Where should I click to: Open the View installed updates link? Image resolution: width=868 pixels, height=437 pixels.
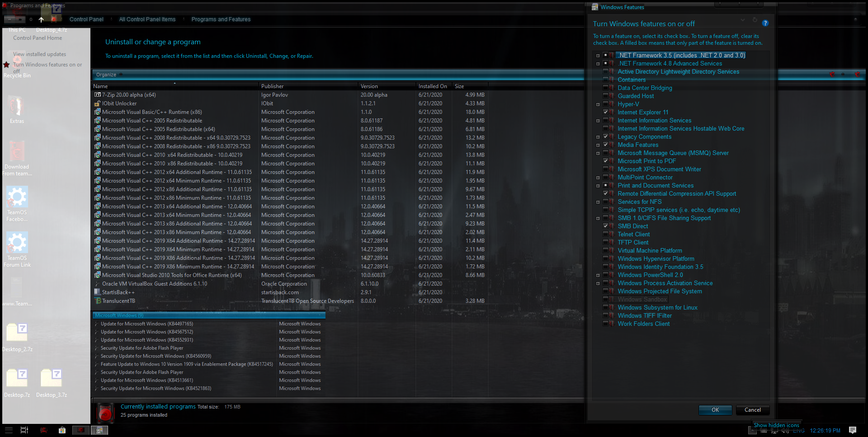point(39,54)
